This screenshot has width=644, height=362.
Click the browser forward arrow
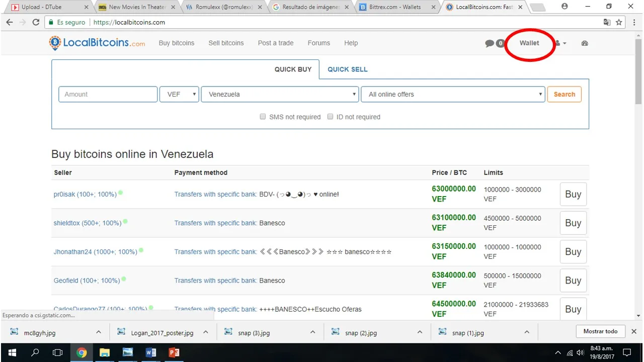tap(23, 22)
